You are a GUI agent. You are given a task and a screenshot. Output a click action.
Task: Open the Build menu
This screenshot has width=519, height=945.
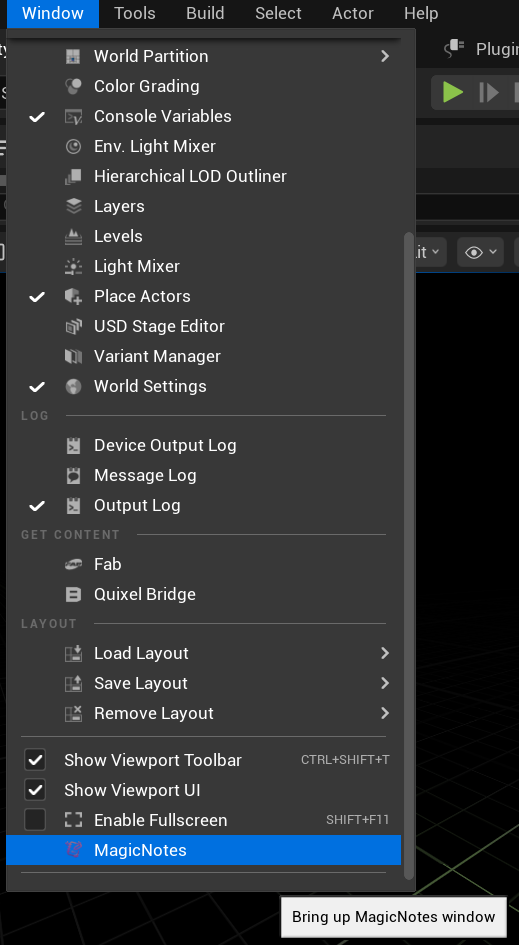point(205,13)
